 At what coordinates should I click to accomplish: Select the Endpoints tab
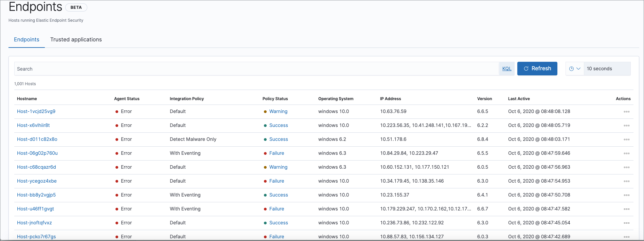pyautogui.click(x=26, y=40)
